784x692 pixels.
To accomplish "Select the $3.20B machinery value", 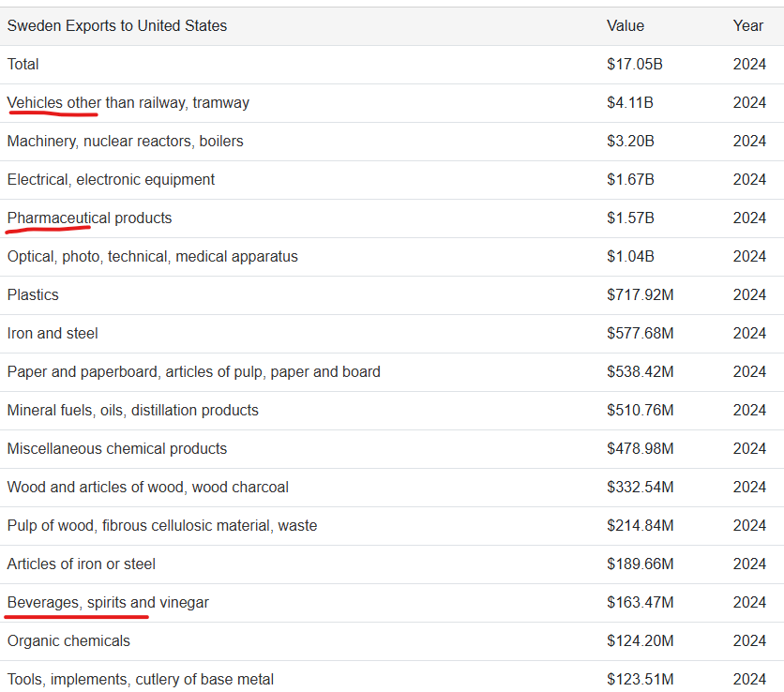I will coord(630,141).
